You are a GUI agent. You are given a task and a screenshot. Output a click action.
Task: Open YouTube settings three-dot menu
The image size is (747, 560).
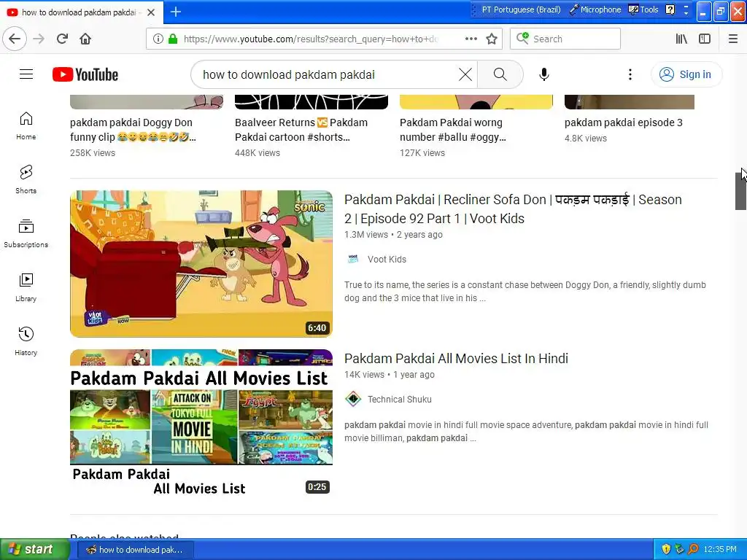(630, 74)
